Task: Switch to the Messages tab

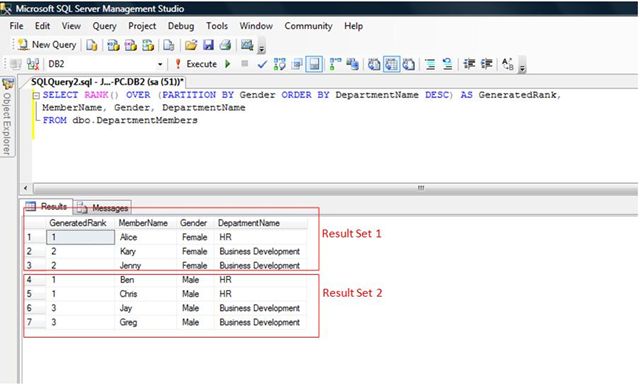Action: tap(102, 208)
